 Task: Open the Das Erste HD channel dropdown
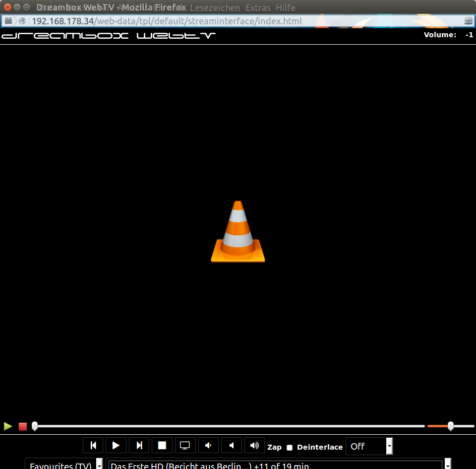[279, 465]
